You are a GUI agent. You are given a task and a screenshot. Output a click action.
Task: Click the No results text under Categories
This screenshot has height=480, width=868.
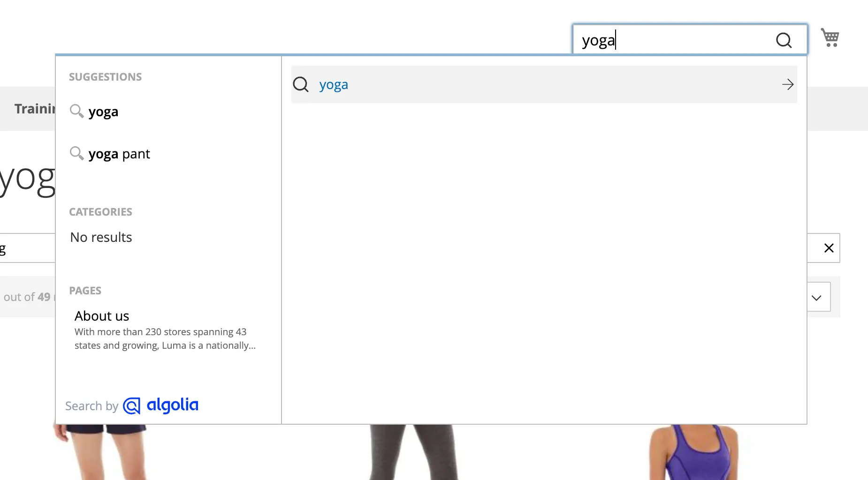[x=100, y=237]
